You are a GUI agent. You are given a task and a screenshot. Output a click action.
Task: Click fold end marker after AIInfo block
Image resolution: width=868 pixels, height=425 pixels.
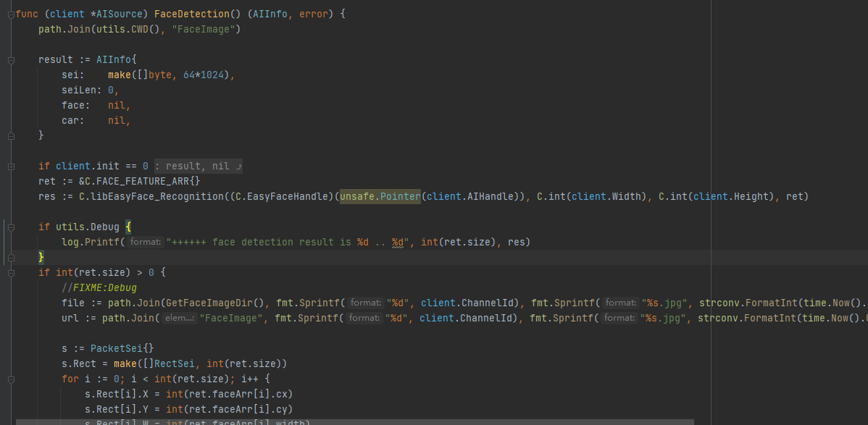(11, 135)
